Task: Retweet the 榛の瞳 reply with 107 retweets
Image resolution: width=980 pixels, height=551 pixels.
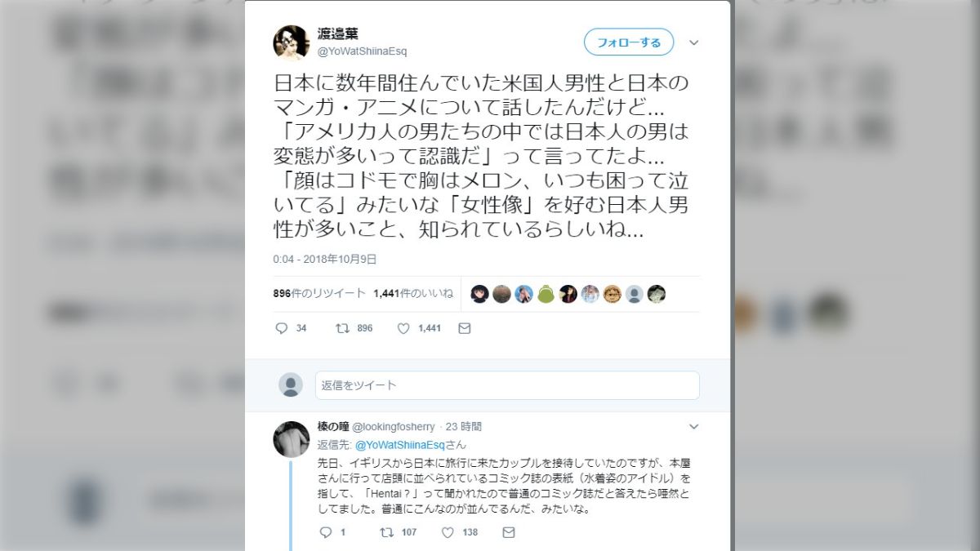Action: coord(387,532)
